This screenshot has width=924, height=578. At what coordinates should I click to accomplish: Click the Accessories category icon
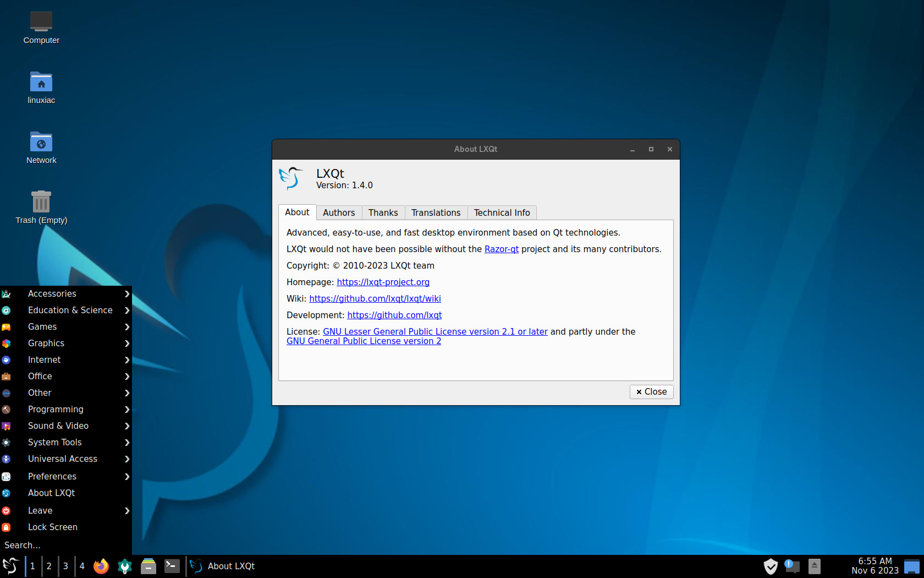coord(7,294)
